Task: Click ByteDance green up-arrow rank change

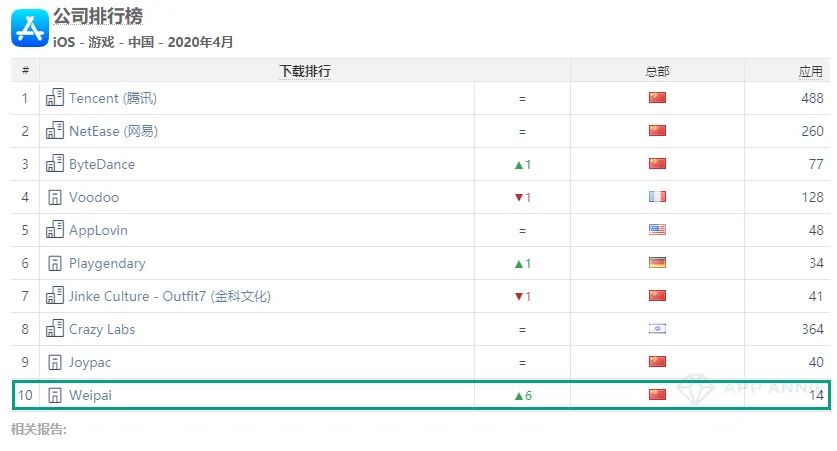Action: point(523,164)
